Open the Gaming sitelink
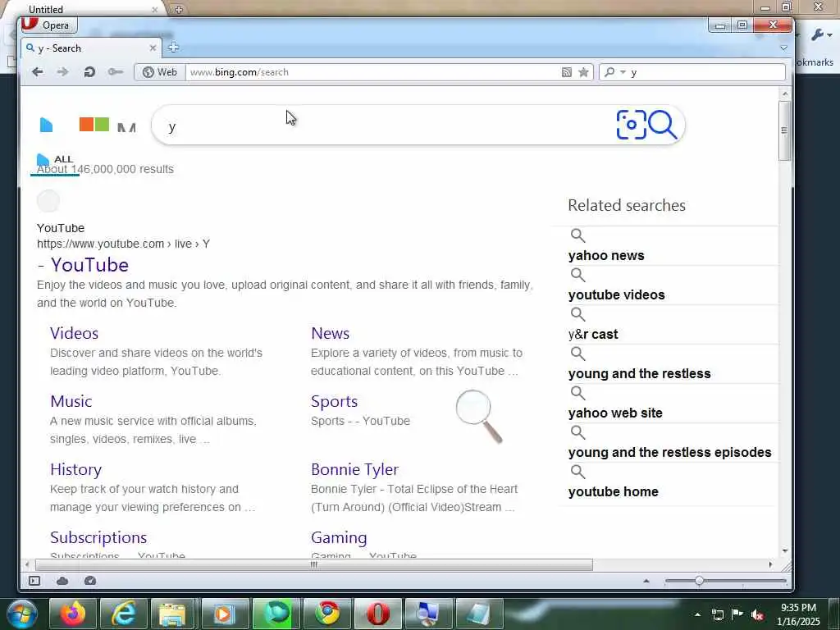Viewport: 840px width, 630px height. pos(339,537)
